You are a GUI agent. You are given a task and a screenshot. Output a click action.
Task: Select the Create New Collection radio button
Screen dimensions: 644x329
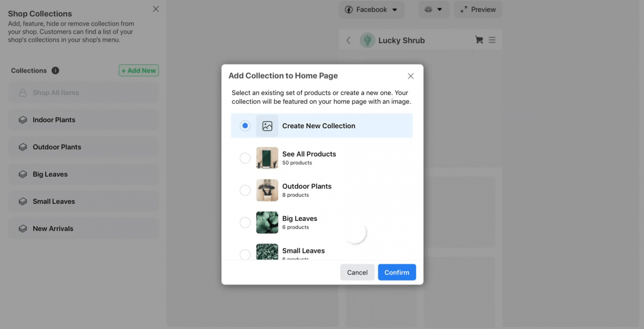pyautogui.click(x=245, y=125)
